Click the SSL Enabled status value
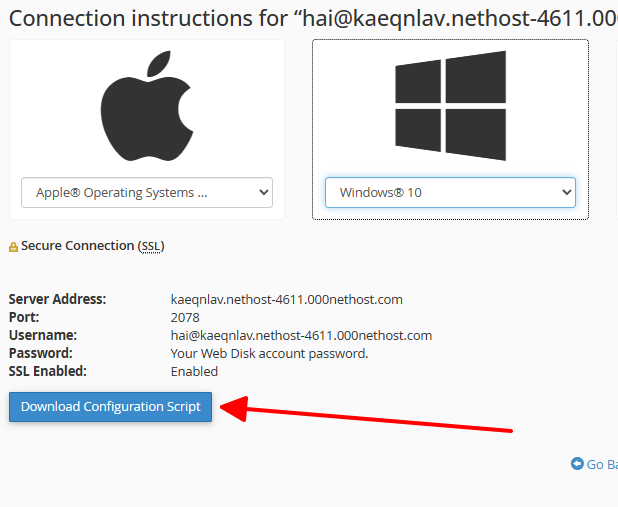Viewport: 618px width, 507px height. [194, 372]
